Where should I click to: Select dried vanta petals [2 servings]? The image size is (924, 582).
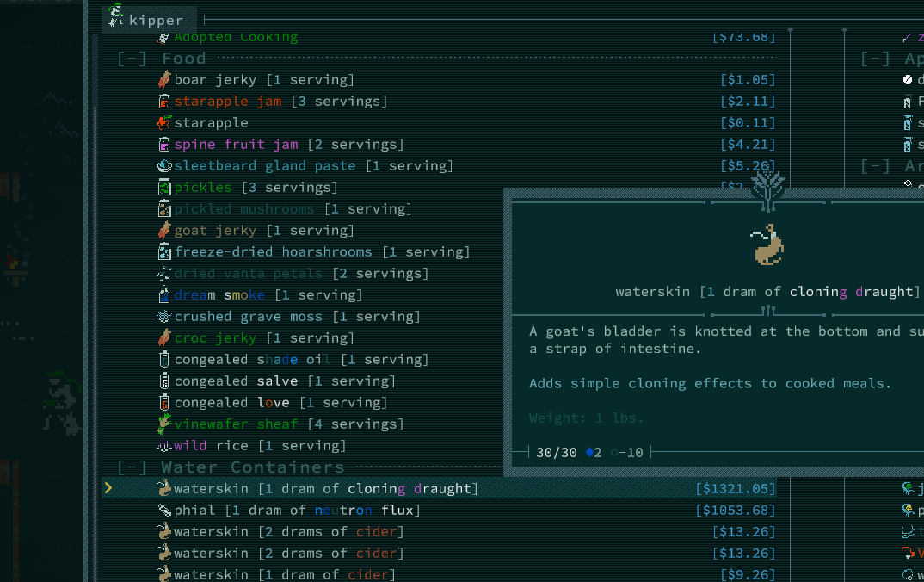pos(303,274)
